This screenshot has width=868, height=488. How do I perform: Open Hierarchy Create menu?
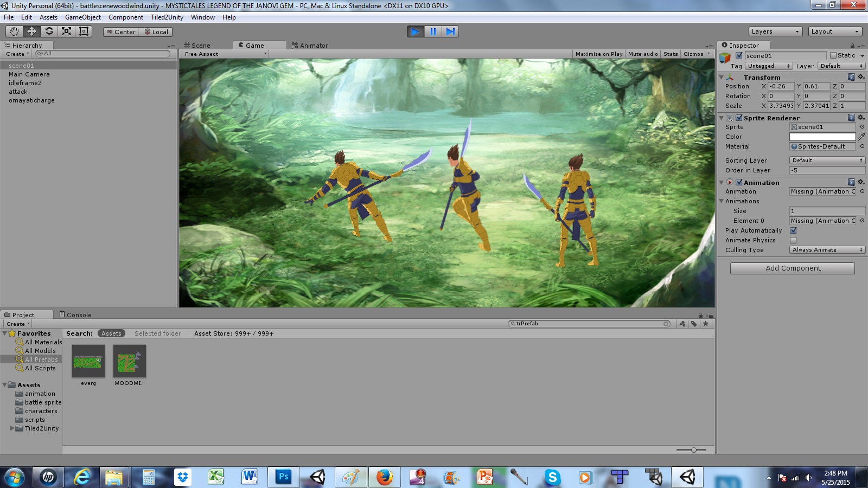(x=18, y=54)
